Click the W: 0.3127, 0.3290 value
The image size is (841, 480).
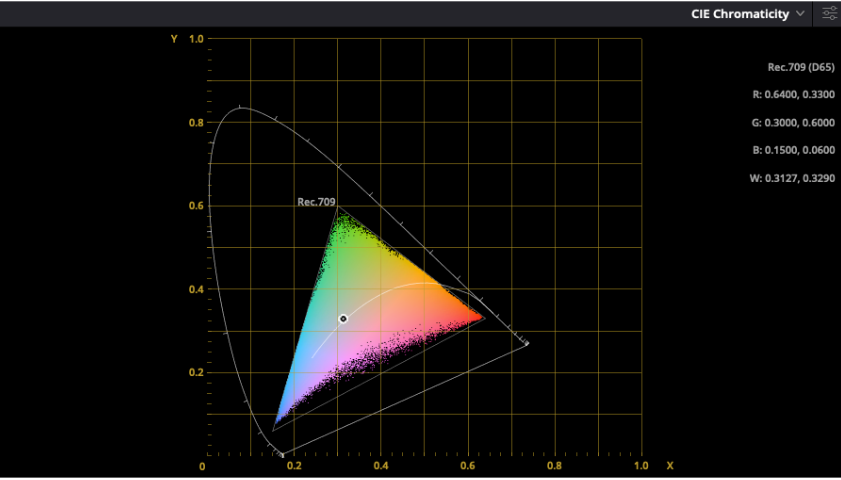pyautogui.click(x=792, y=178)
